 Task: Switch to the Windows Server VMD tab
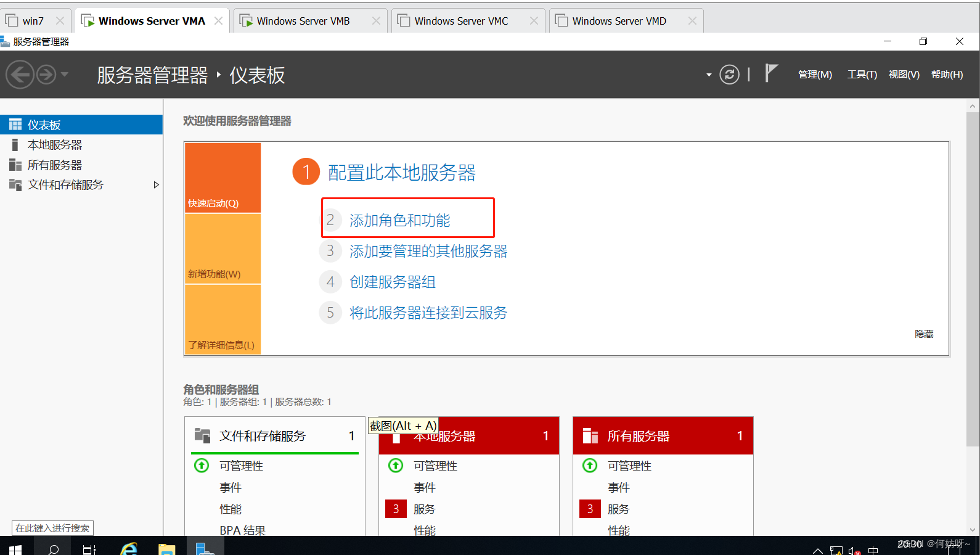pos(619,21)
